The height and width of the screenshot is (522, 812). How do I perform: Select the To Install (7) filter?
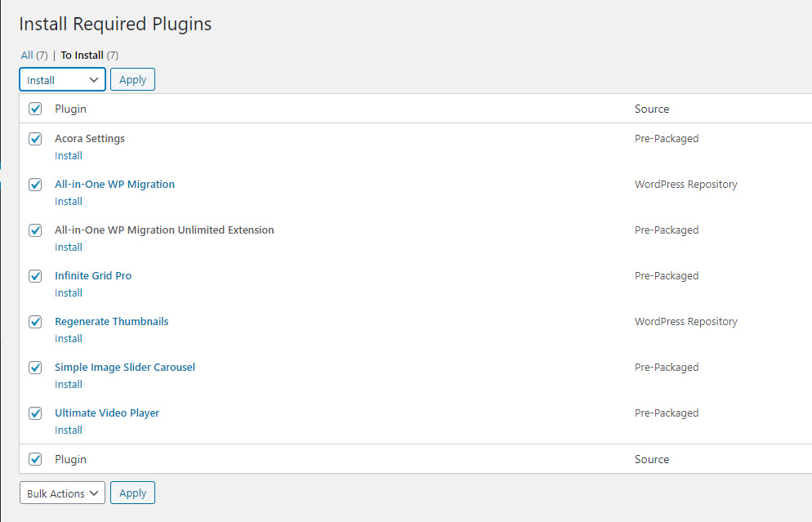90,55
